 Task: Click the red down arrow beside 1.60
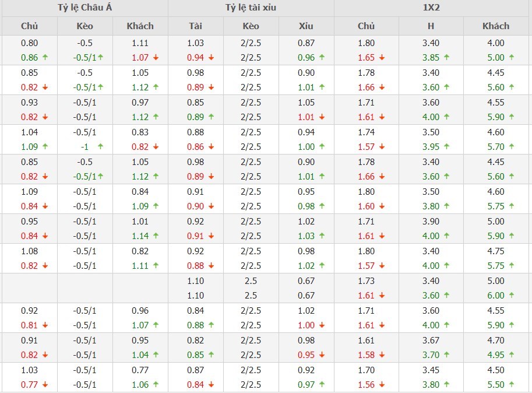pyautogui.click(x=382, y=206)
